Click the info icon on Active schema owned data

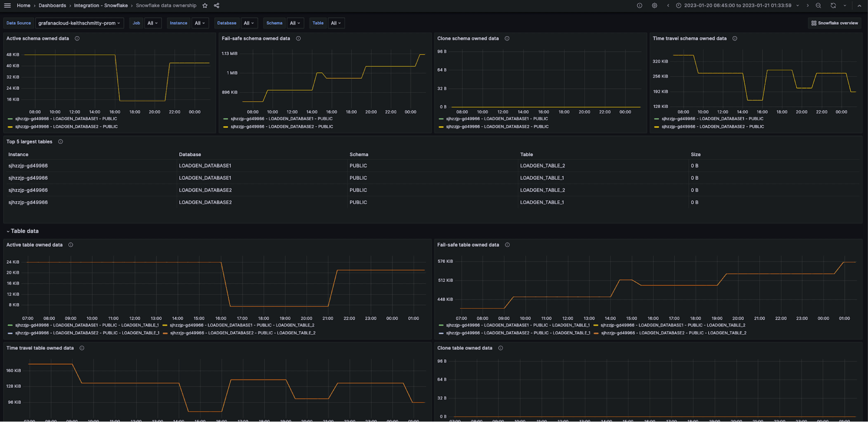point(77,38)
